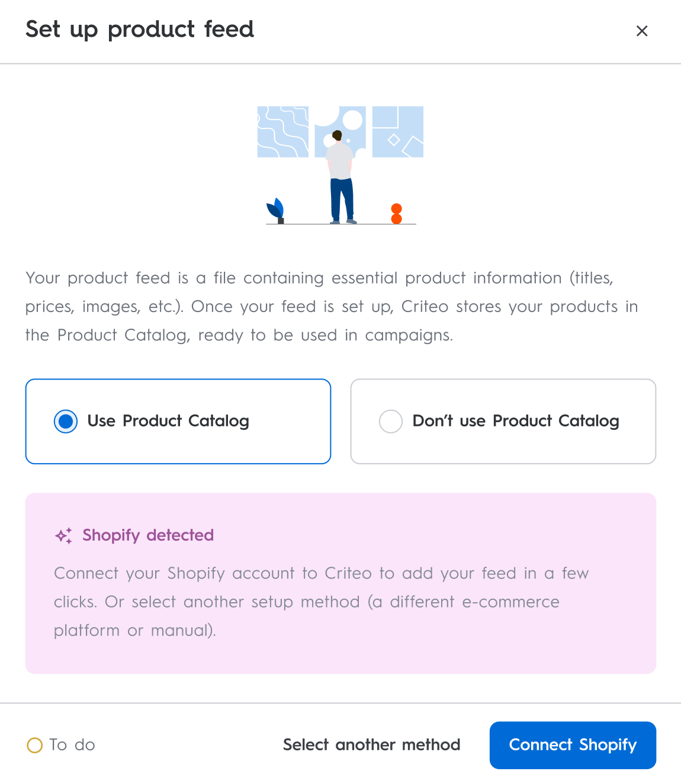
Task: Click the Shopify connection instructions text
Action: click(322, 602)
